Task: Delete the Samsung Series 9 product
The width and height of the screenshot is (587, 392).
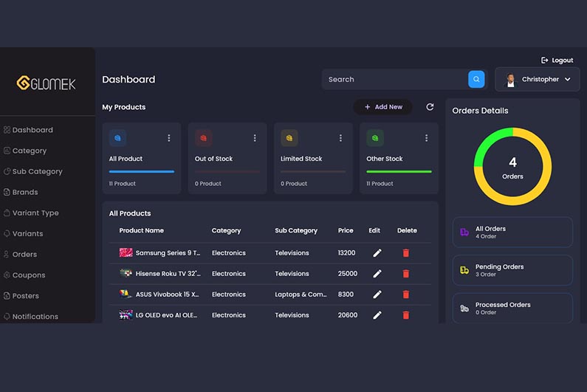Action: [406, 253]
